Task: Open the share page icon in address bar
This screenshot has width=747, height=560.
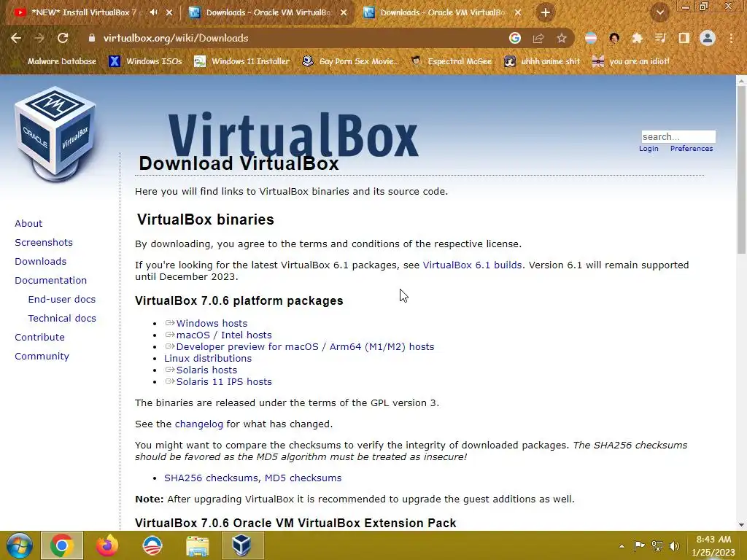Action: pos(538,38)
